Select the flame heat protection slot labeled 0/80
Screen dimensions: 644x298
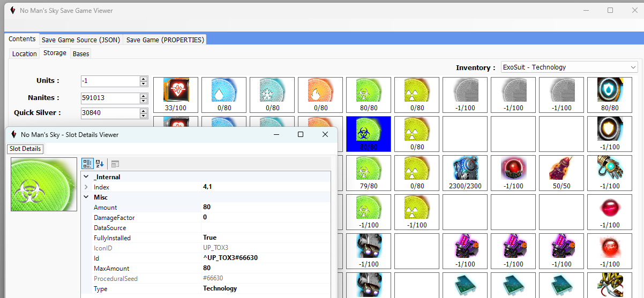pos(320,95)
